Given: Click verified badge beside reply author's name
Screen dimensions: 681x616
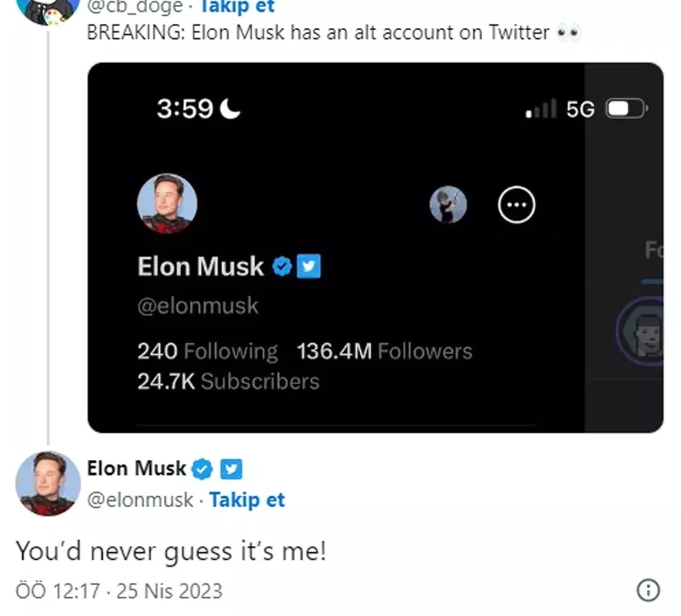Looking at the screenshot, I should coord(202,468).
